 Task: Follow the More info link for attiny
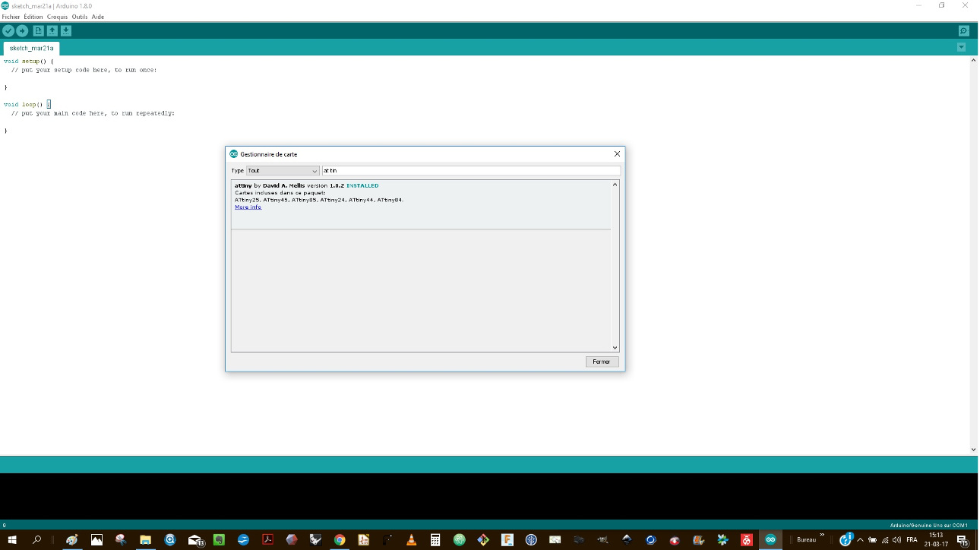pyautogui.click(x=248, y=207)
